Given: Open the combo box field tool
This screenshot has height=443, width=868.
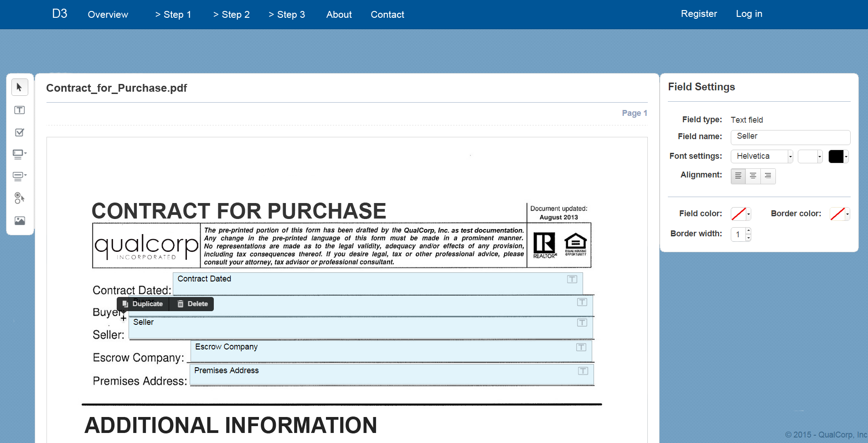Looking at the screenshot, I should 20,154.
